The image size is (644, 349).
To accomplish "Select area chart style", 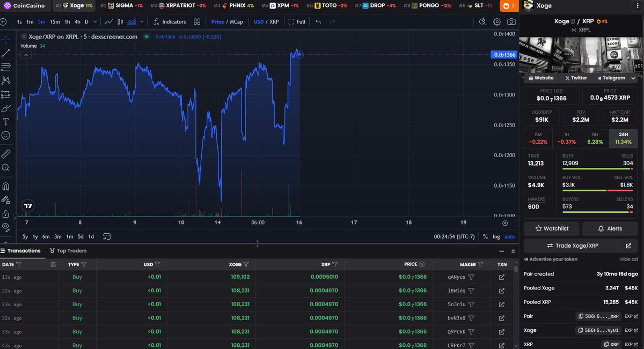I will [x=131, y=22].
